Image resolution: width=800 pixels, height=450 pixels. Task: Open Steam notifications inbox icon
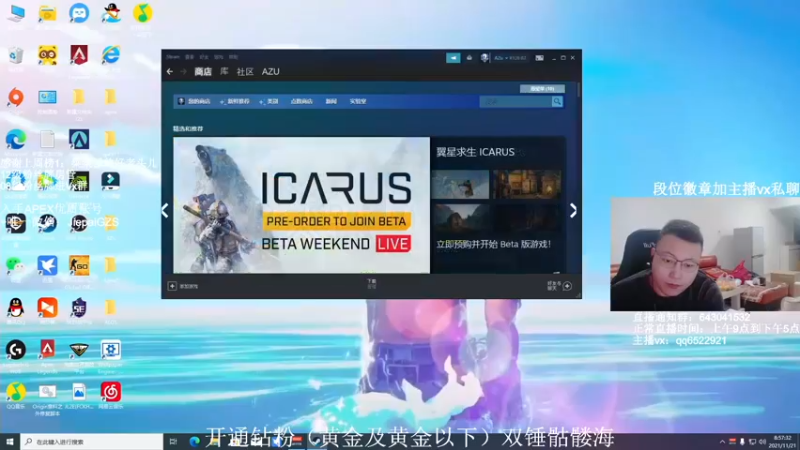pos(469,58)
